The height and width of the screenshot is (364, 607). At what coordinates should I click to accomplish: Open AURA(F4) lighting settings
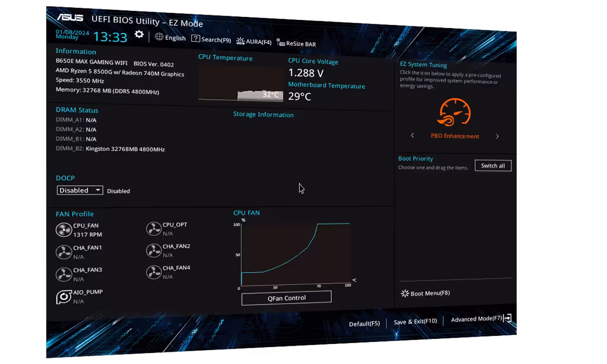pyautogui.click(x=254, y=41)
